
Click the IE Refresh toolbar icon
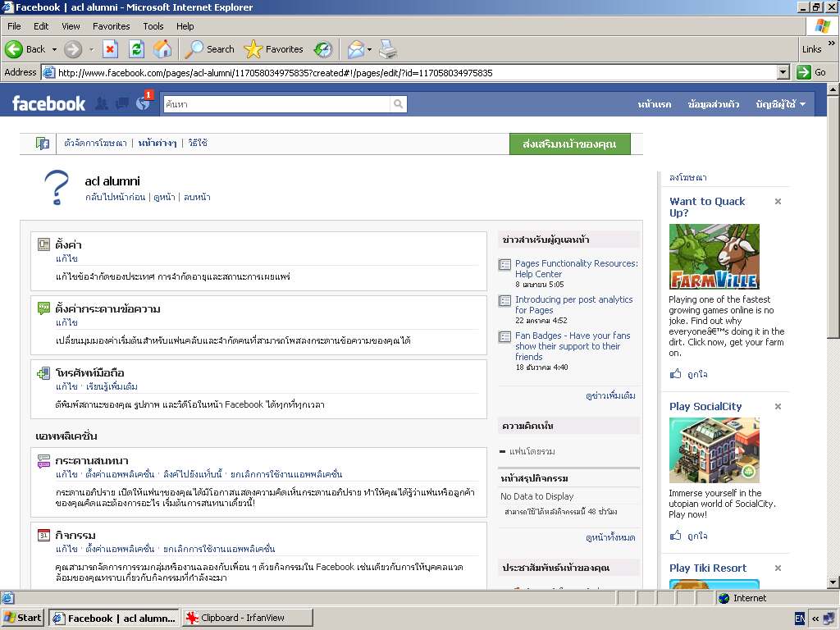tap(136, 49)
